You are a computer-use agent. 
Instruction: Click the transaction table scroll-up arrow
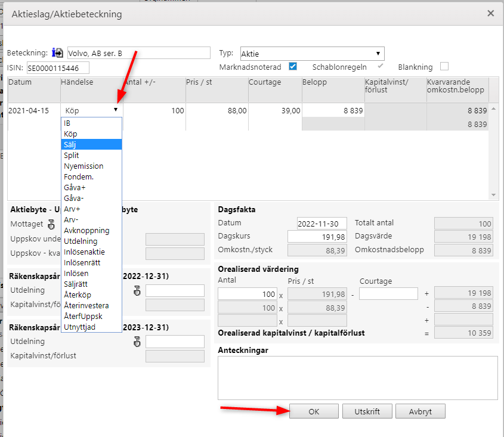tap(493, 109)
